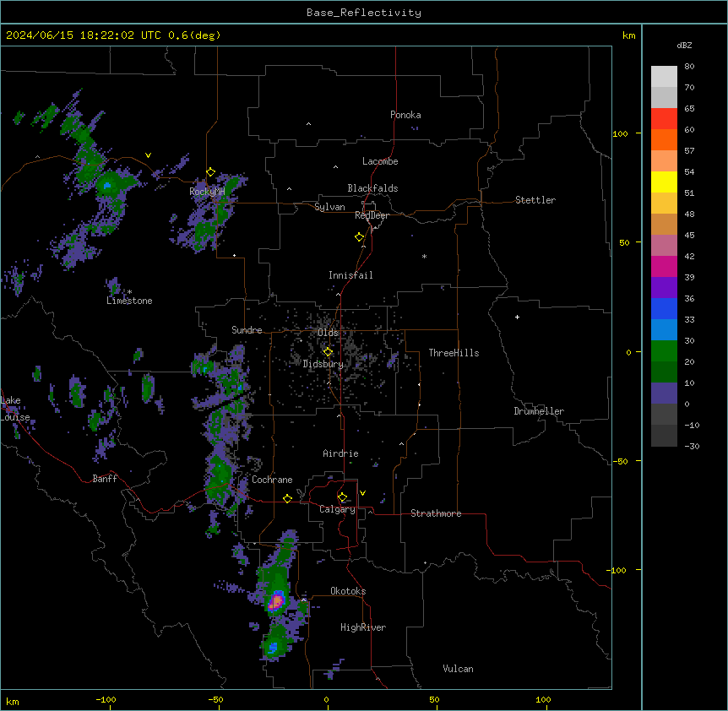Click the km unit label at bottom left

(13, 702)
